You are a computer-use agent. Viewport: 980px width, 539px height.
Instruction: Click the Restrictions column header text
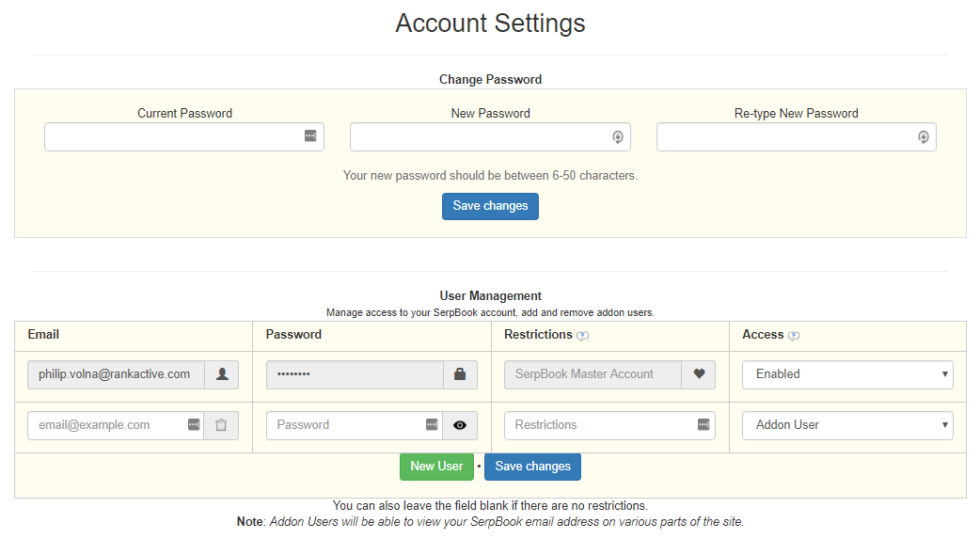click(538, 335)
